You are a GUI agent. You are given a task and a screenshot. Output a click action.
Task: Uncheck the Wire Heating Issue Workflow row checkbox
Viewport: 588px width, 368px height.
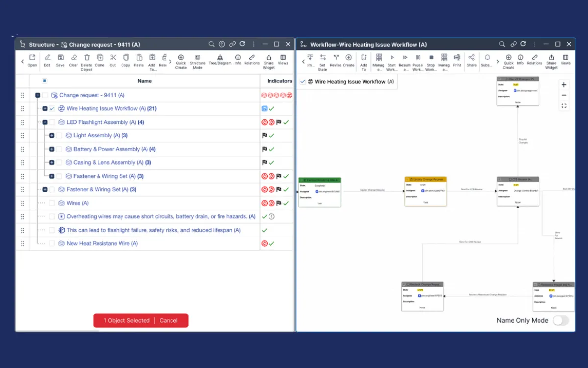click(x=52, y=109)
